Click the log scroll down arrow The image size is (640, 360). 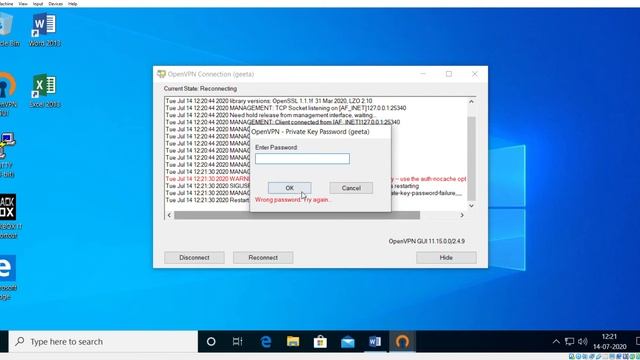pyautogui.click(x=471, y=206)
